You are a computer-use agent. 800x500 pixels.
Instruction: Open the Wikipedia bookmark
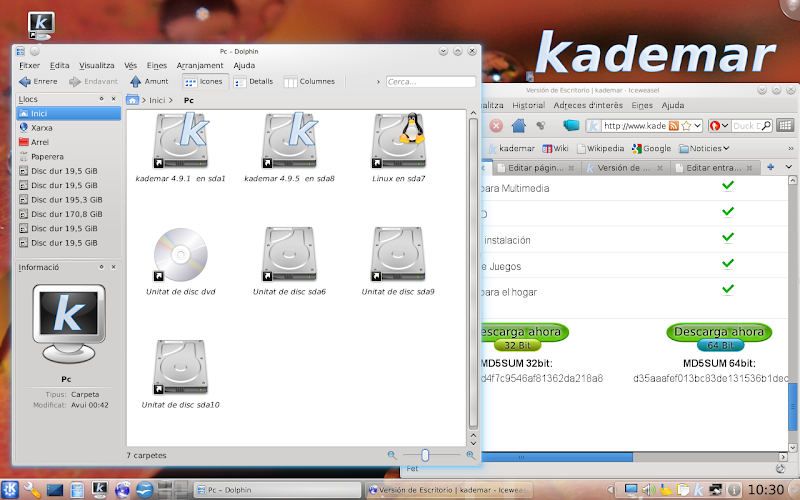[601, 148]
